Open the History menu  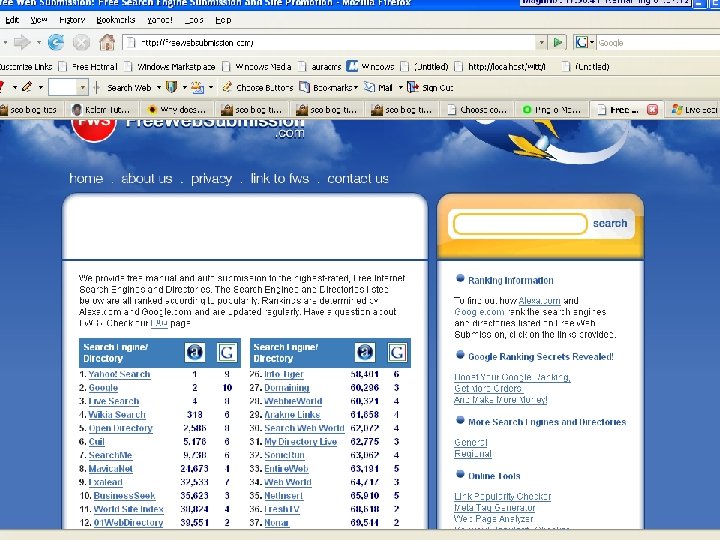tap(72, 20)
